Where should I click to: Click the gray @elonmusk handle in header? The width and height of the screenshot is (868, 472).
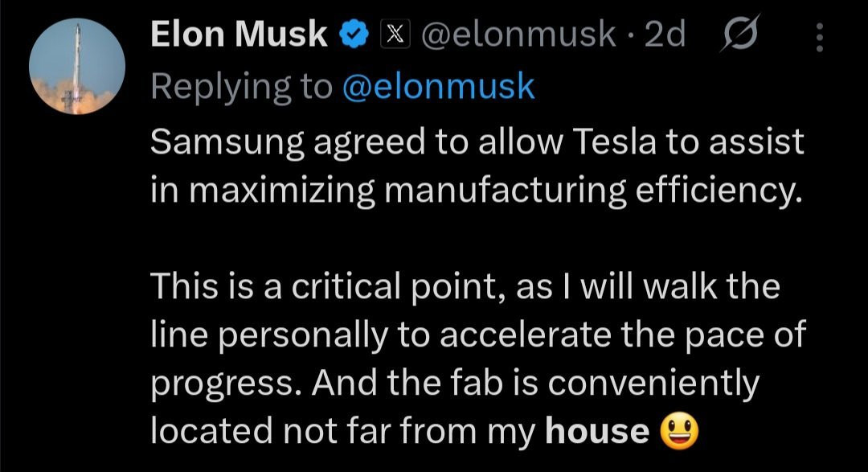tap(518, 35)
